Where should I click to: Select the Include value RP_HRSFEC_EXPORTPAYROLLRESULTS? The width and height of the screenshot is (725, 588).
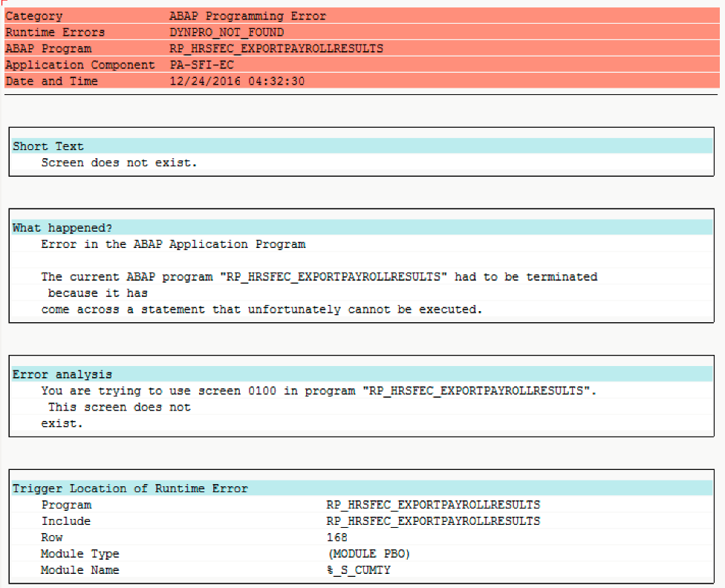pos(433,521)
